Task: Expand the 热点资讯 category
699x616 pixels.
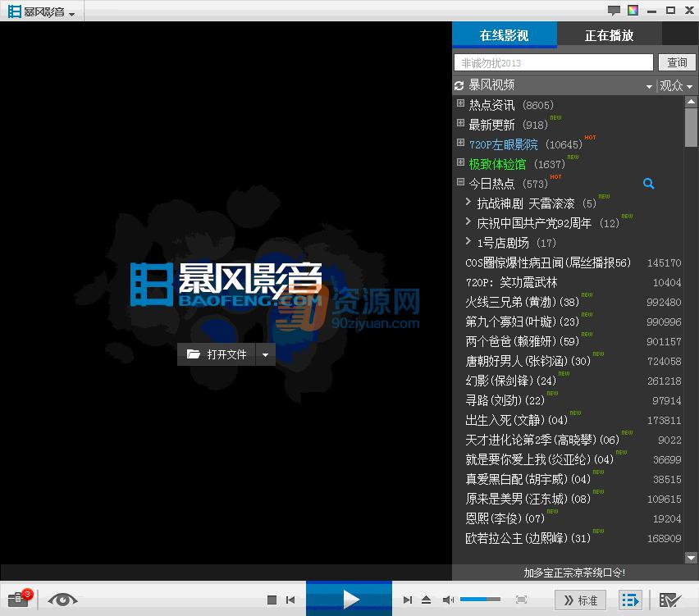Action: click(460, 103)
